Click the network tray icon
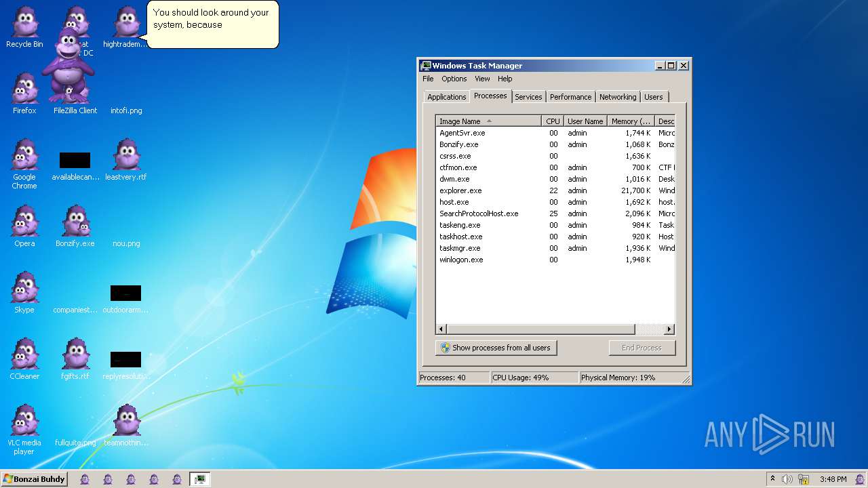This screenshot has width=868, height=488. point(804,479)
